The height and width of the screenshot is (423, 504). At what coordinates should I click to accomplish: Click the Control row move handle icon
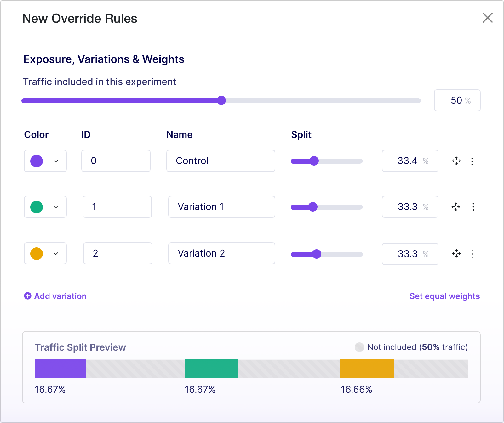click(456, 161)
